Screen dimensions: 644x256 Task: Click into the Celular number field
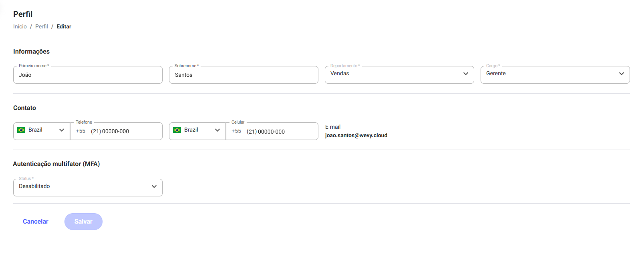(x=272, y=131)
